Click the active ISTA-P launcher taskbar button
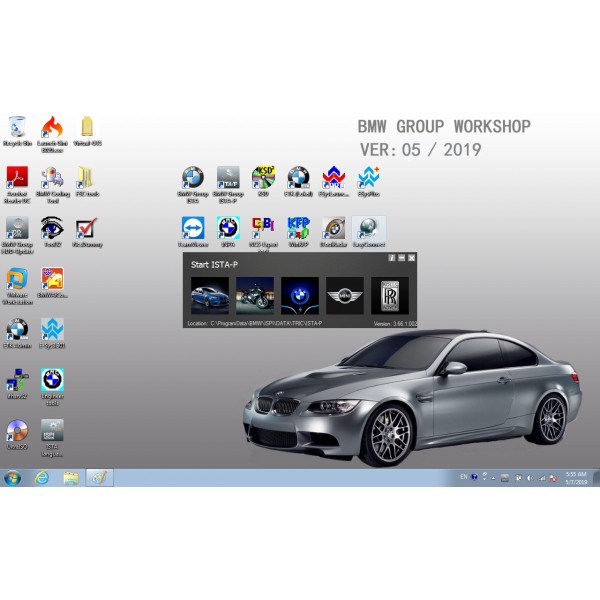This screenshot has height=600, width=600. [x=99, y=478]
